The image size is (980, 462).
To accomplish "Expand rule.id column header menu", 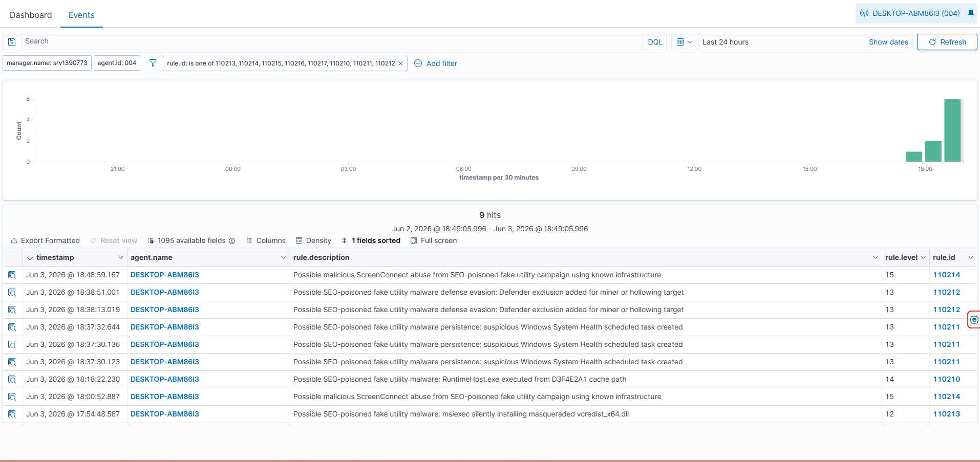I will pyautogui.click(x=970, y=257).
